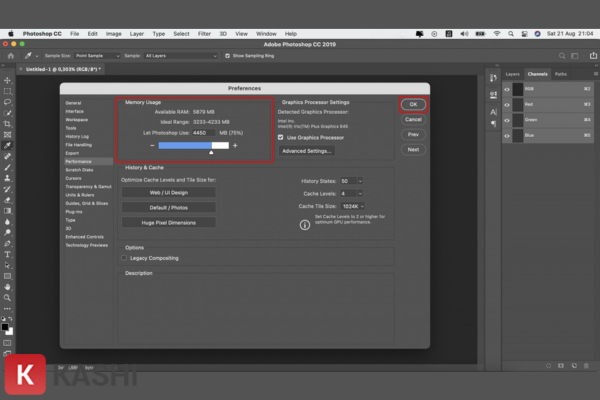The image size is (600, 400).
Task: Open the History States dropdown
Action: coord(352,181)
